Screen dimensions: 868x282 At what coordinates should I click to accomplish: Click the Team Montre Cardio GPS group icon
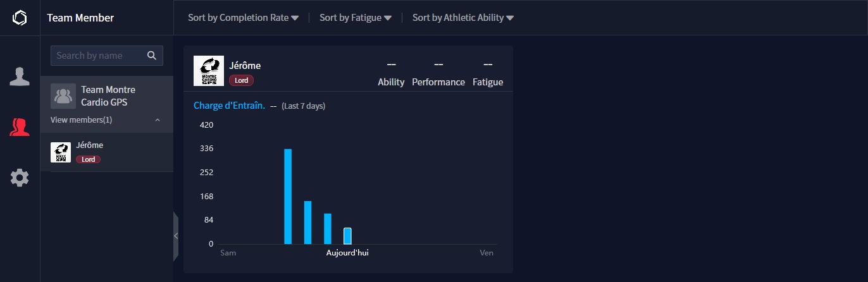pos(63,96)
